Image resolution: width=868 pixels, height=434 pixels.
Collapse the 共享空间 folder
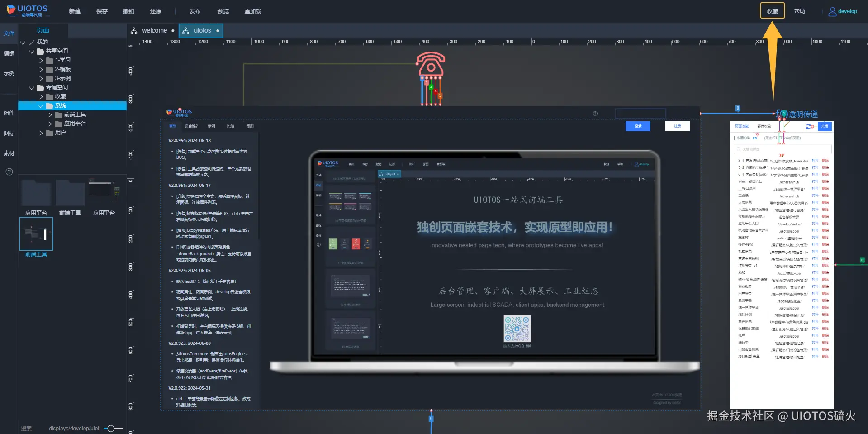click(32, 51)
